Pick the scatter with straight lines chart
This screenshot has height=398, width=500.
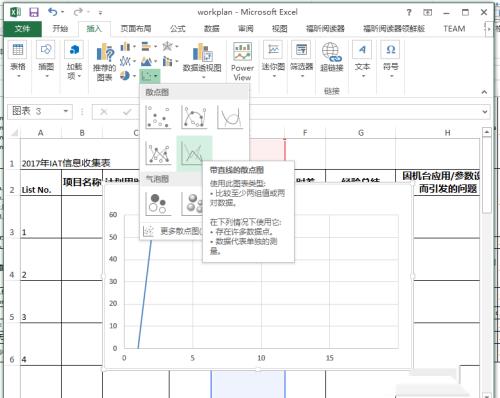[194, 153]
